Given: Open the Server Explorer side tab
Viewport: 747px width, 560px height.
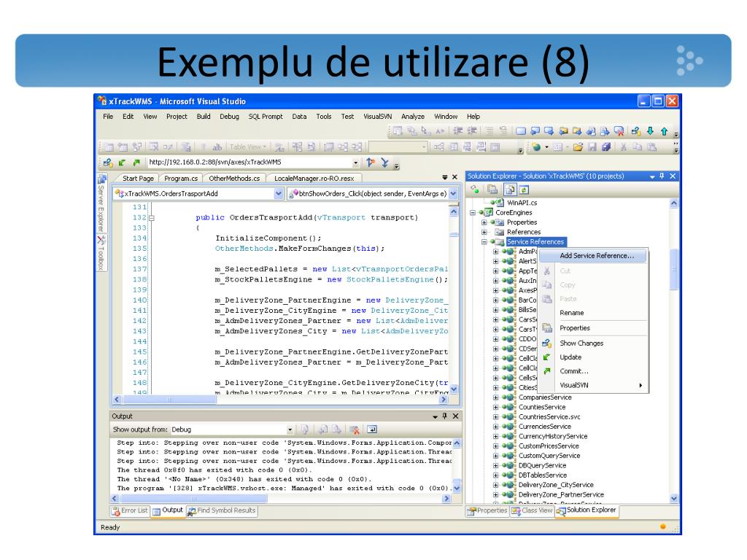Looking at the screenshot, I should 101,204.
